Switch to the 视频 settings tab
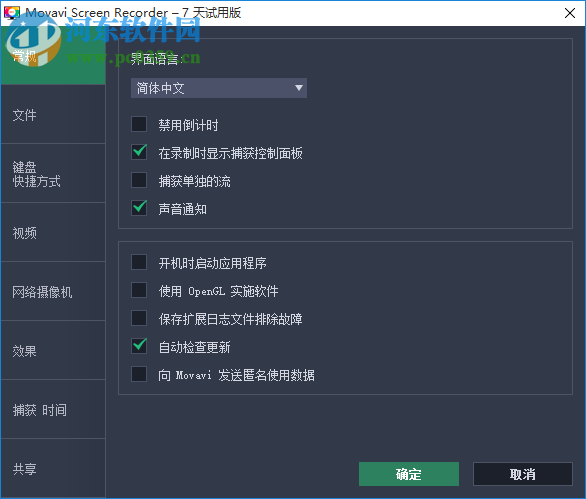Viewport: 586px width, 499px height. [x=53, y=233]
